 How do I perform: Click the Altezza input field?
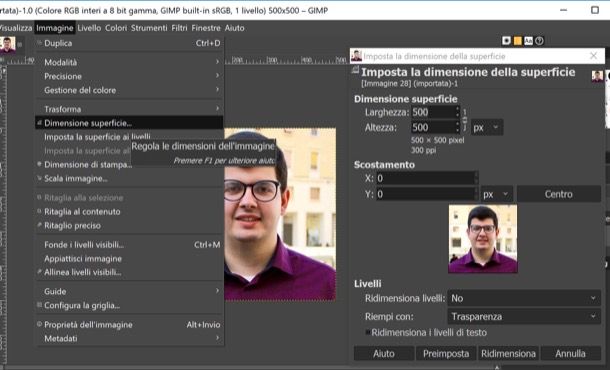click(432, 127)
